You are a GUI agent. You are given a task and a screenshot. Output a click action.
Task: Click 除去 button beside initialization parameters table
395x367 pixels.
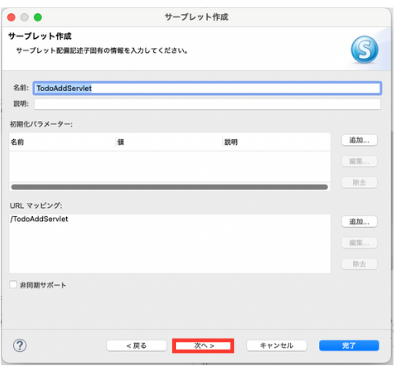tap(359, 182)
